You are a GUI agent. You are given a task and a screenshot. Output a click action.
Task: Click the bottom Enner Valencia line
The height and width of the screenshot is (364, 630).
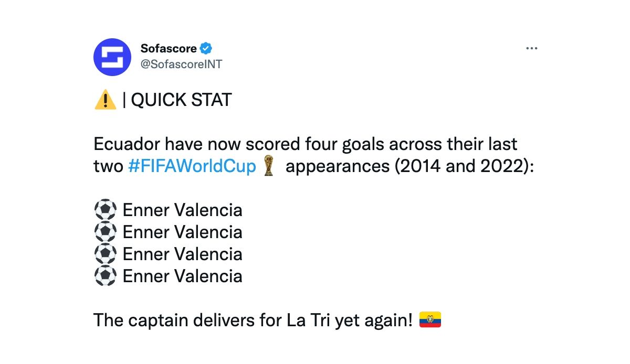182,276
